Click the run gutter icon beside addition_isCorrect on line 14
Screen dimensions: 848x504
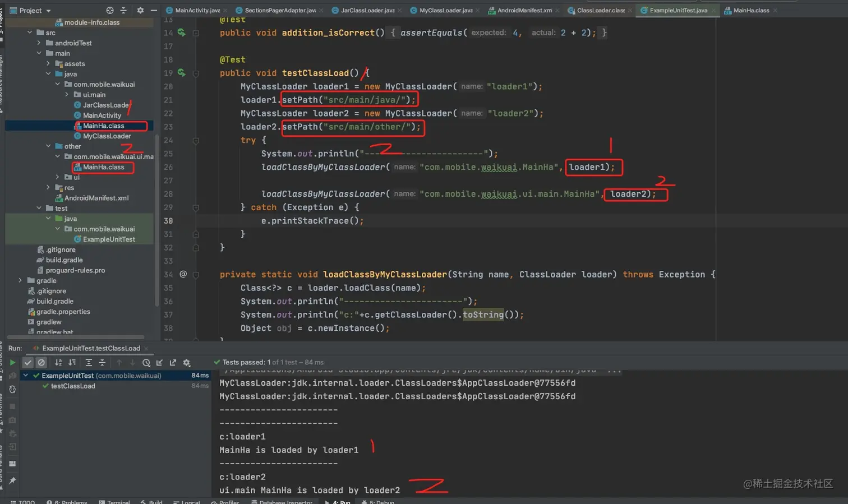[181, 33]
